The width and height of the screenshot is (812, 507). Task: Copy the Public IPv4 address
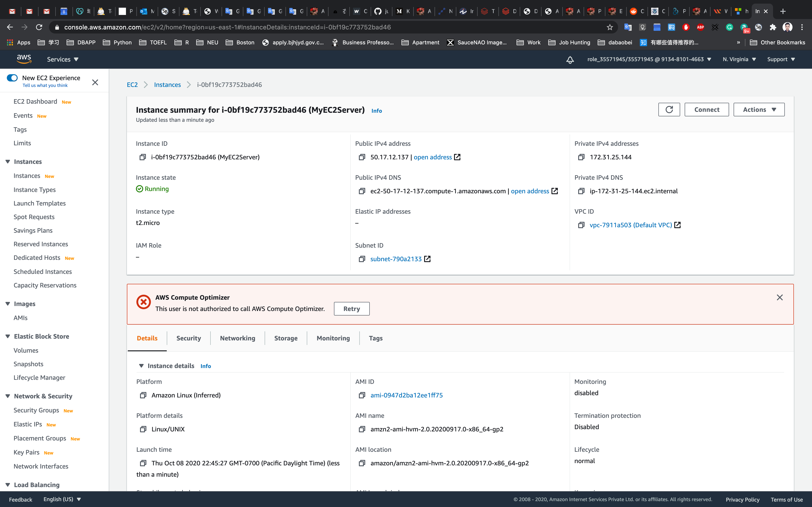[x=362, y=157]
